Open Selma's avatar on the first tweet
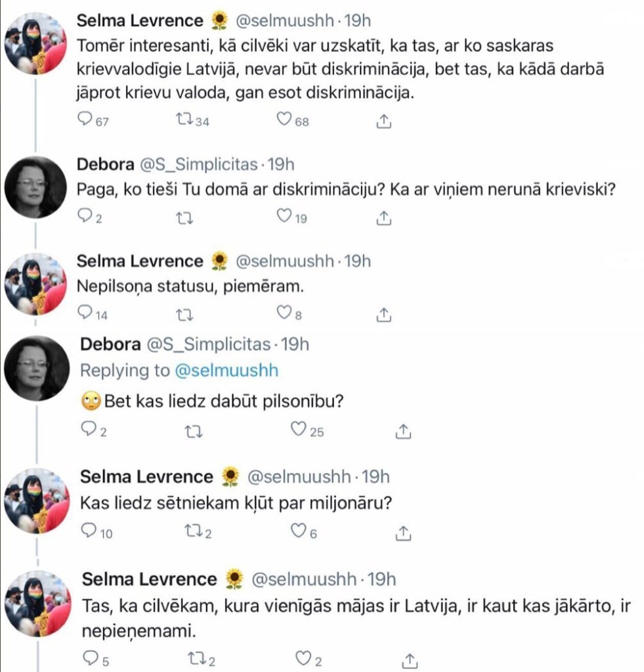The width and height of the screenshot is (644, 672). 36,43
